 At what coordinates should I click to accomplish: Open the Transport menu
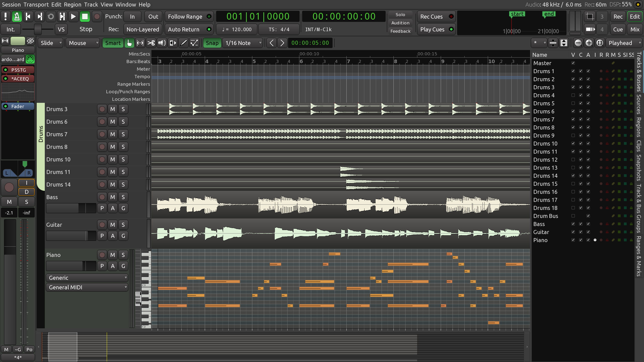click(36, 5)
